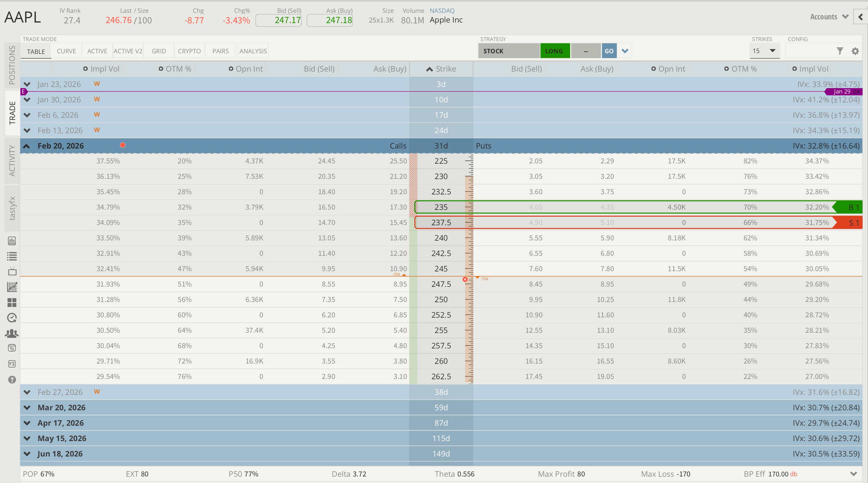Open the help question mark icon
The height and width of the screenshot is (483, 868).
(12, 380)
